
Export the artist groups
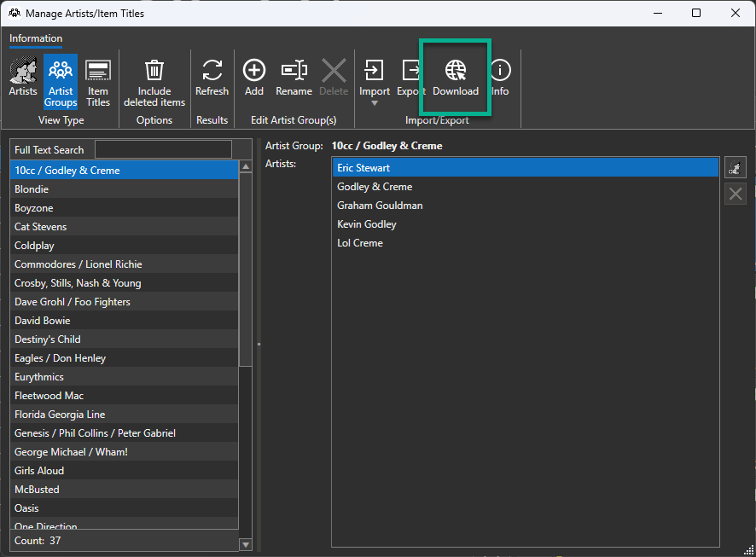[410, 77]
